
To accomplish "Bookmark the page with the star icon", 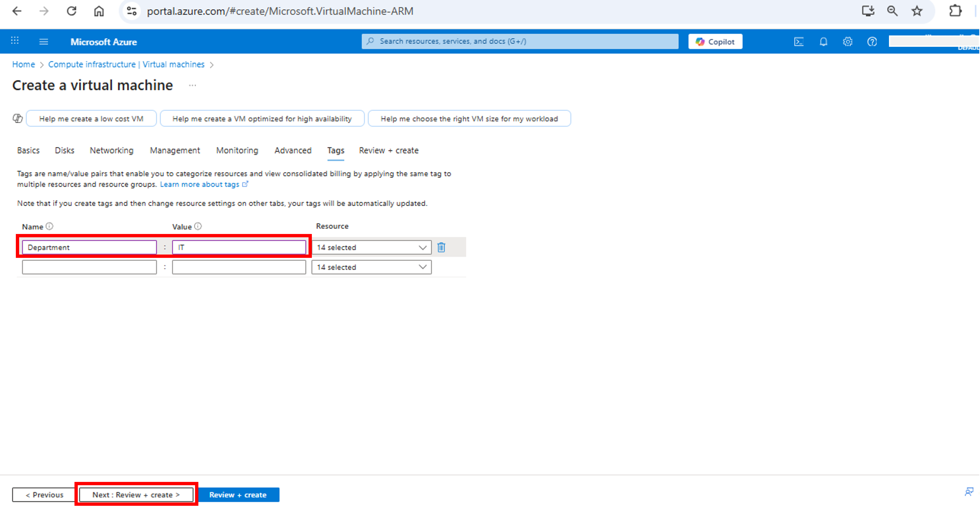I will coord(917,11).
